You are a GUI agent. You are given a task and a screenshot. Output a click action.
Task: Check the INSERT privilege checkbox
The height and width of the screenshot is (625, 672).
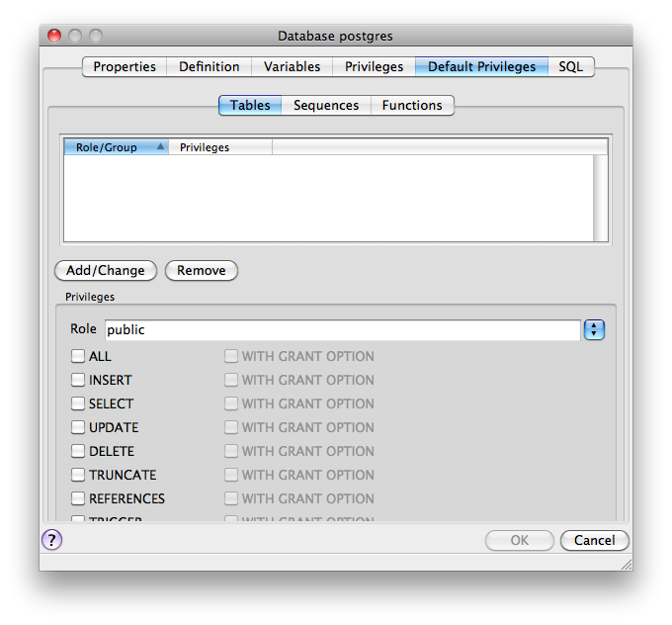pos(78,380)
